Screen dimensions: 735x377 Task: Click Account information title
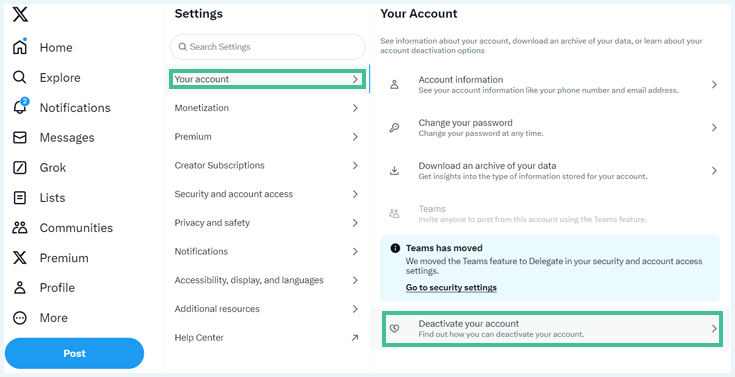[x=461, y=80]
